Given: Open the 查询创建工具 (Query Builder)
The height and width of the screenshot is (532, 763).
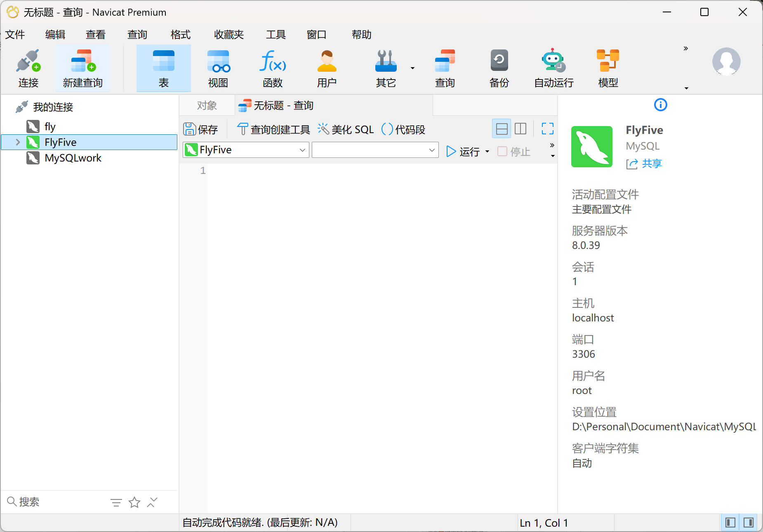Looking at the screenshot, I should pyautogui.click(x=273, y=129).
